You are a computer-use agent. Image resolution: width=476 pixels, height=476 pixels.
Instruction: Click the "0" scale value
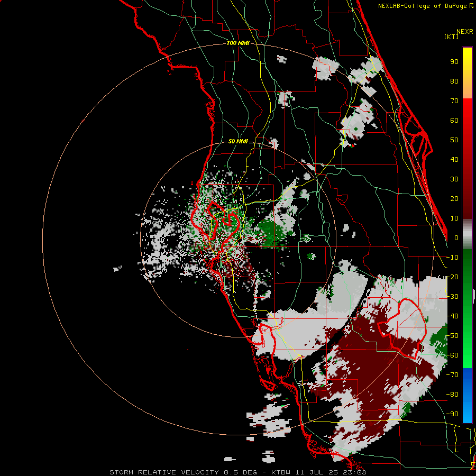[456, 238]
